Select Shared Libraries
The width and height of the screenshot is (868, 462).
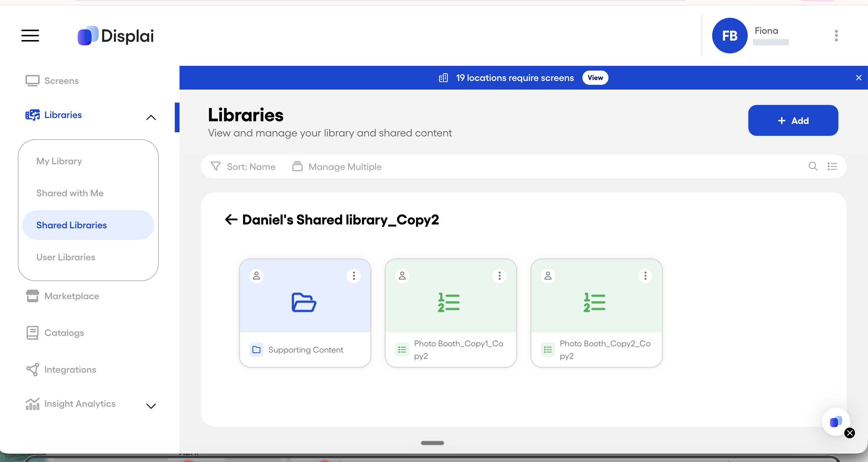(x=88, y=225)
